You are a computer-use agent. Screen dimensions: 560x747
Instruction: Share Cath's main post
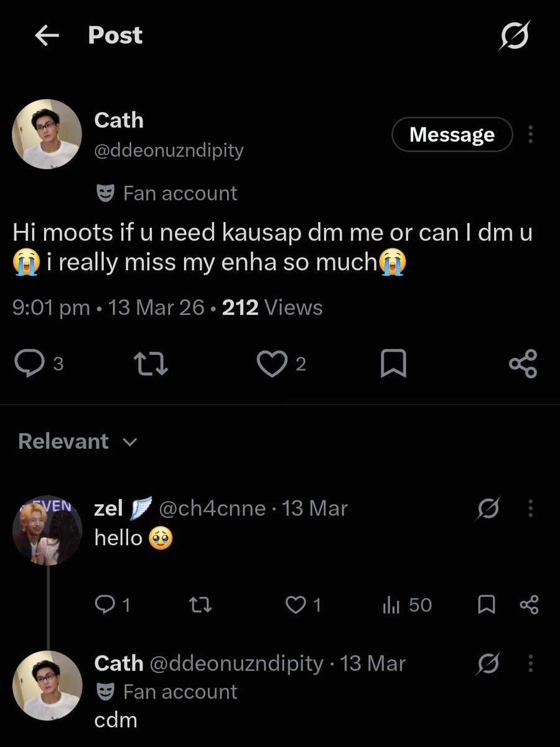click(x=523, y=364)
